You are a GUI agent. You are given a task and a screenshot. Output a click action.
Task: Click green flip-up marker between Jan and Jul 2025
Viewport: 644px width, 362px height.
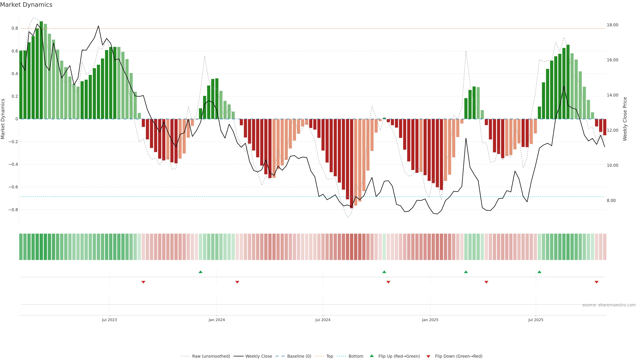(466, 272)
